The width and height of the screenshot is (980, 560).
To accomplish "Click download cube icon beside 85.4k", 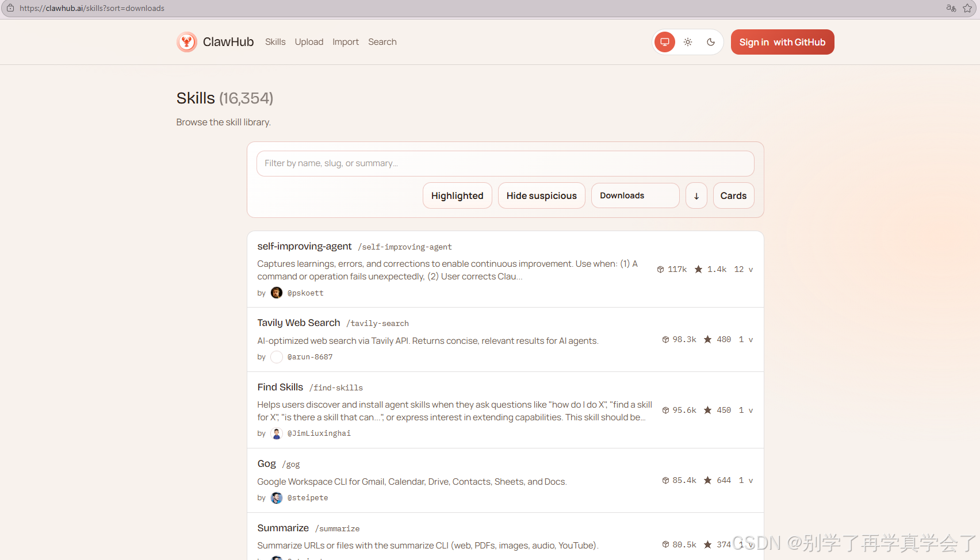I will click(x=665, y=480).
